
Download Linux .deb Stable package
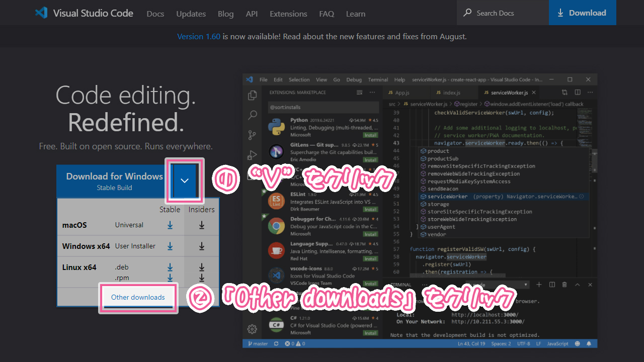click(x=170, y=267)
